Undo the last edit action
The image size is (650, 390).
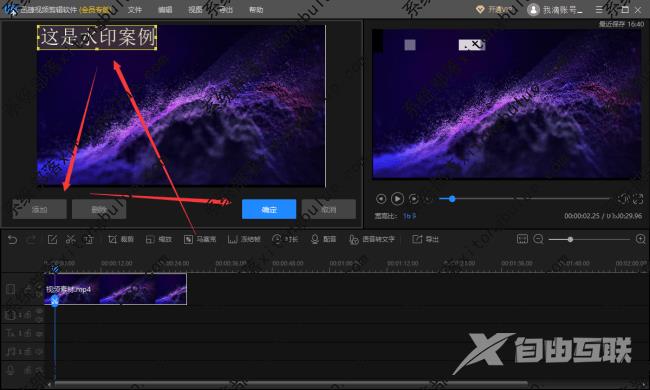click(x=12, y=240)
